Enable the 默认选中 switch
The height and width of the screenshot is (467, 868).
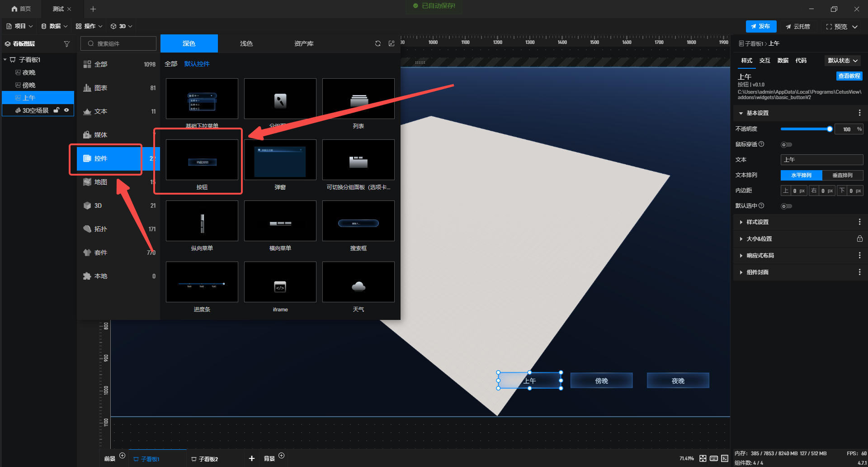point(786,206)
